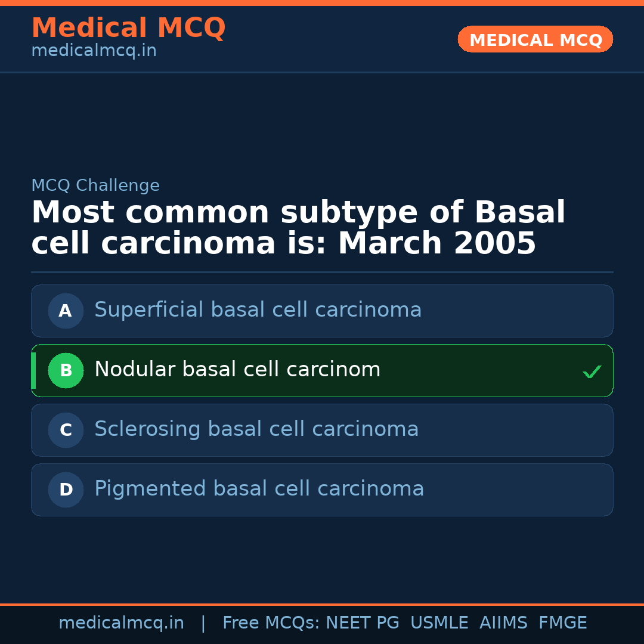
Task: Click the large orange "Medical MCQ" header title
Action: click(x=128, y=28)
